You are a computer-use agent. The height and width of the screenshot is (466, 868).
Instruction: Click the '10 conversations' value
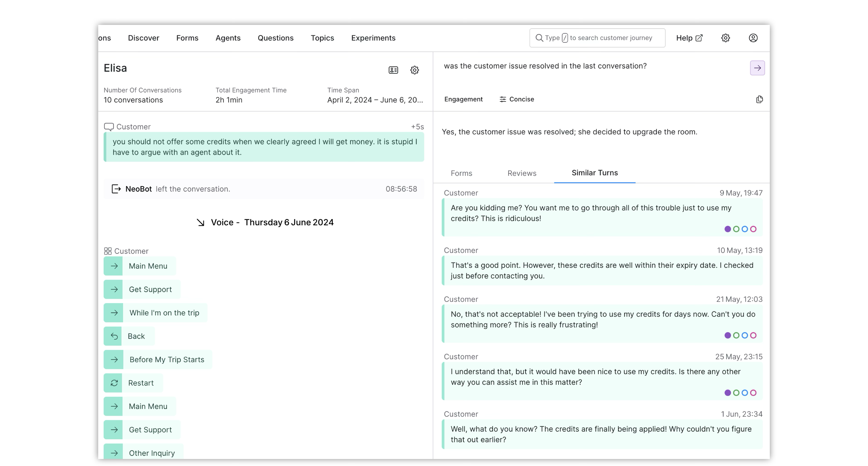(x=133, y=100)
